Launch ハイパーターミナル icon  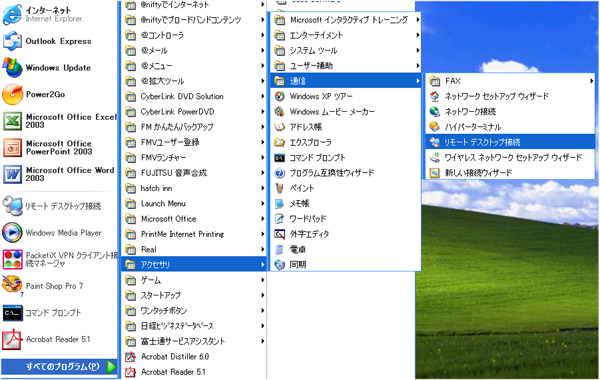tap(434, 127)
